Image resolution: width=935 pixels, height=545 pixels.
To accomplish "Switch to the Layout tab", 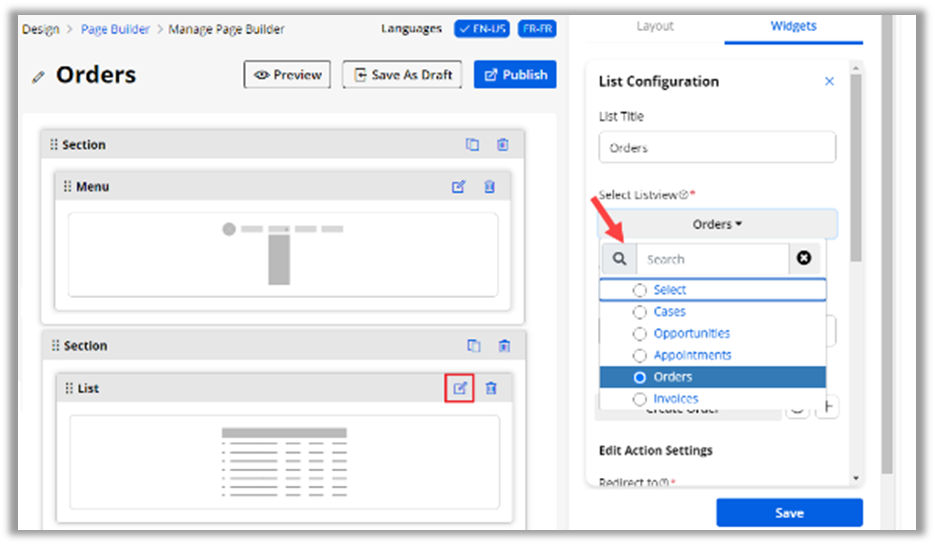I will [655, 26].
